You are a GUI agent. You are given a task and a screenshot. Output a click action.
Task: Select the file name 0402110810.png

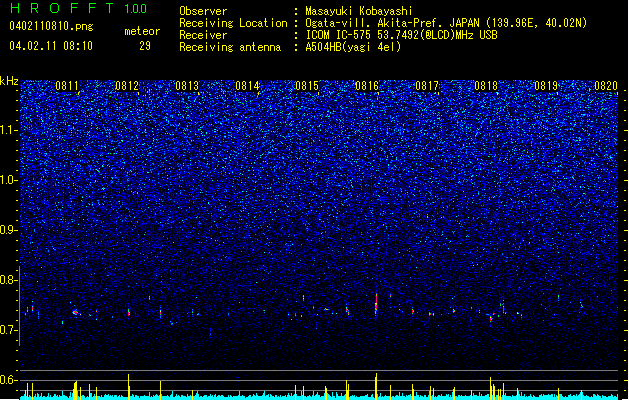click(51, 26)
